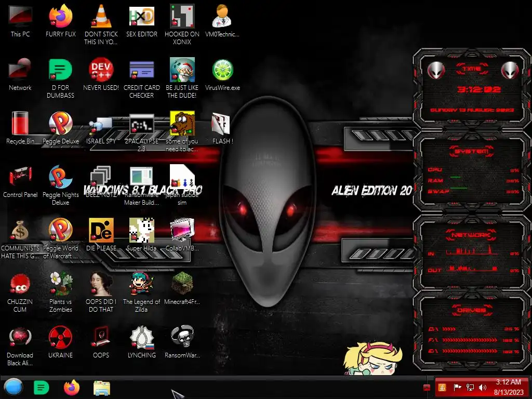Click the Java icon in the system tray
Viewport: 532px width, 399px height.
pos(442,388)
